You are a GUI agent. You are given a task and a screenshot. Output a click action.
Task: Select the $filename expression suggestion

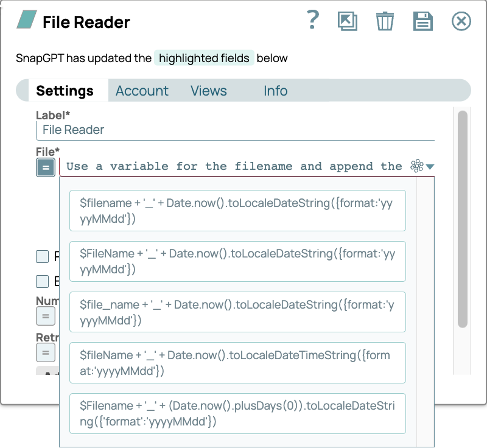coord(237,211)
